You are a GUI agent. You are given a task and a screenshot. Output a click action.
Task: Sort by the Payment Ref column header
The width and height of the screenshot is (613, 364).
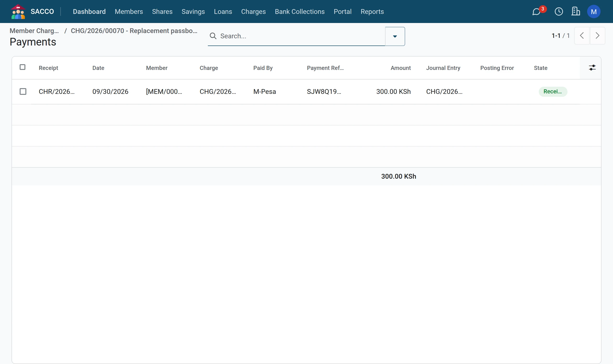(325, 68)
